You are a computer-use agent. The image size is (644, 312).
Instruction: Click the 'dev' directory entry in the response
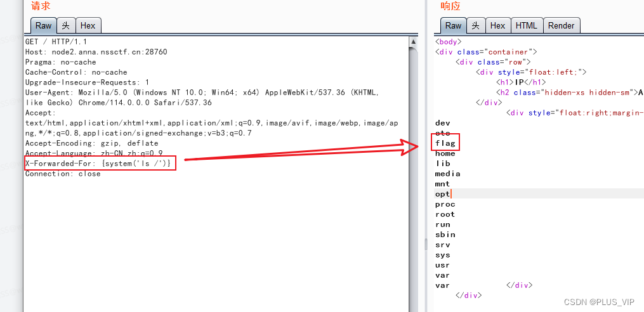tap(443, 123)
